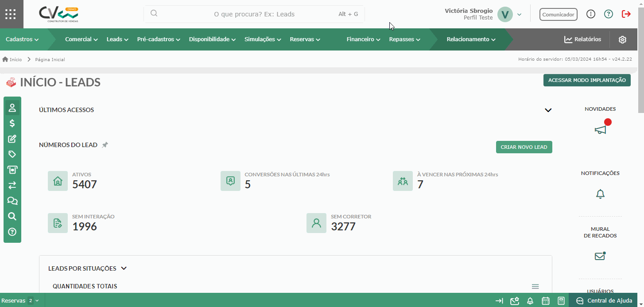Click the search magnifier icon in top bar
The height and width of the screenshot is (307, 644).
[x=154, y=13]
